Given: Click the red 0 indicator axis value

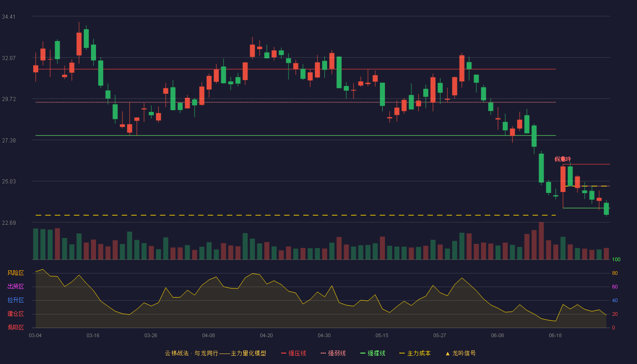Looking at the screenshot, I should 613,328.
